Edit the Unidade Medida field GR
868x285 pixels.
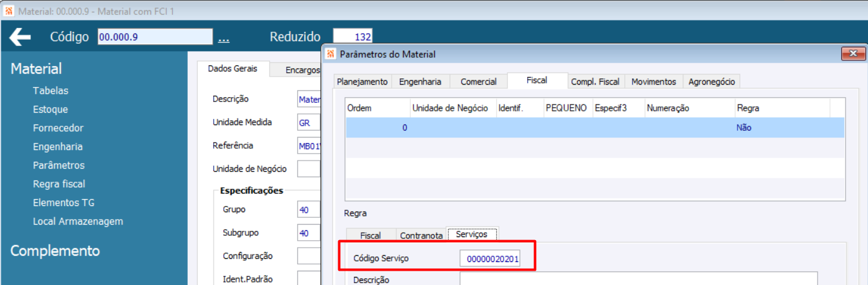[308, 123]
